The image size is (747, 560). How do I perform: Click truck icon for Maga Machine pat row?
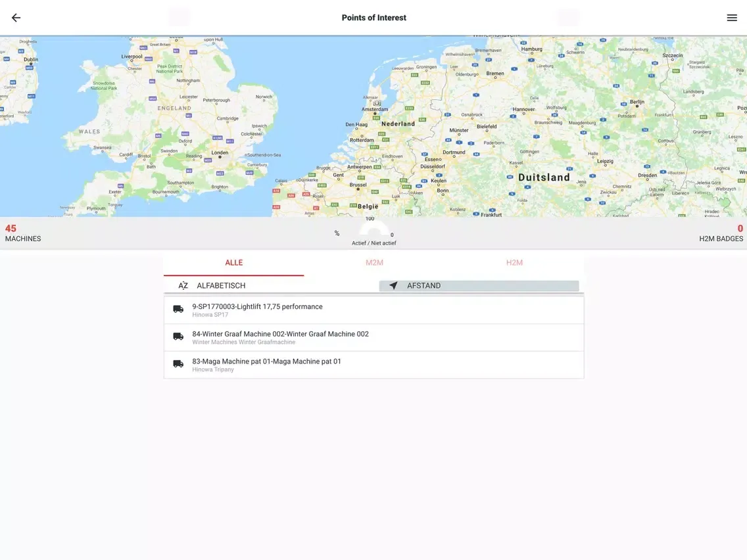click(178, 364)
